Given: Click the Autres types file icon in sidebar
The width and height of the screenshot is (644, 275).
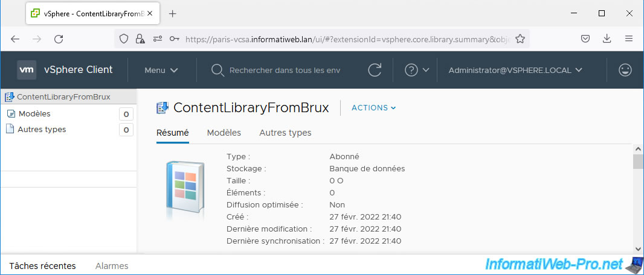Looking at the screenshot, I should pos(10,129).
